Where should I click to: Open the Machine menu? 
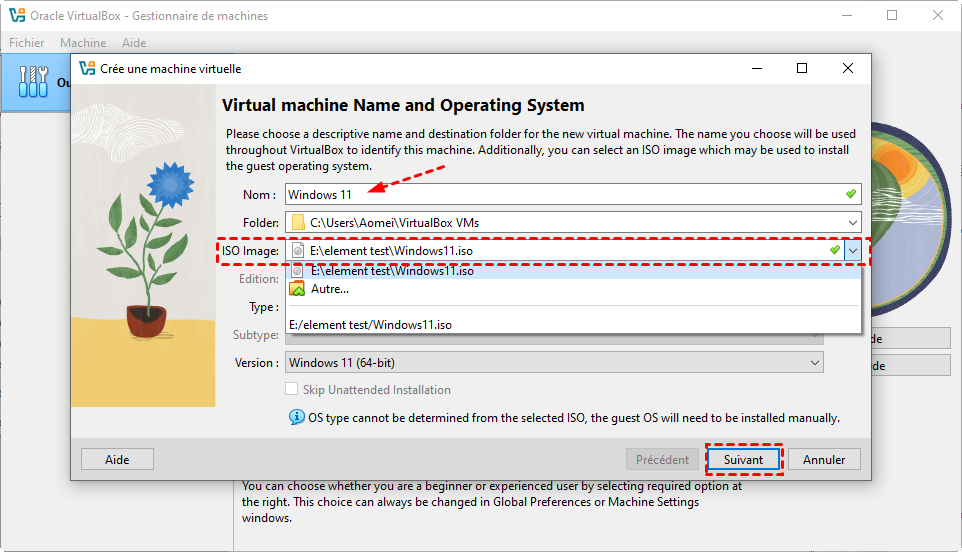tap(83, 43)
